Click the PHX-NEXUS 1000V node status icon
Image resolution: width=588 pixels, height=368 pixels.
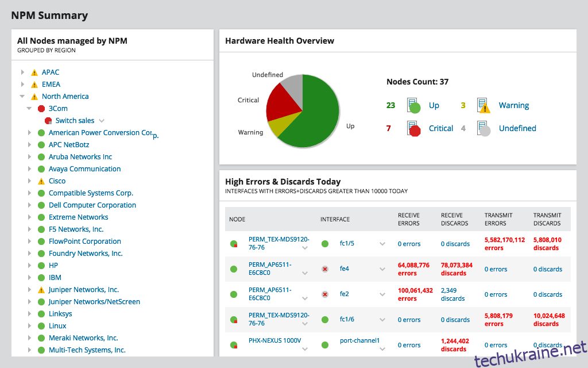pyautogui.click(x=234, y=345)
